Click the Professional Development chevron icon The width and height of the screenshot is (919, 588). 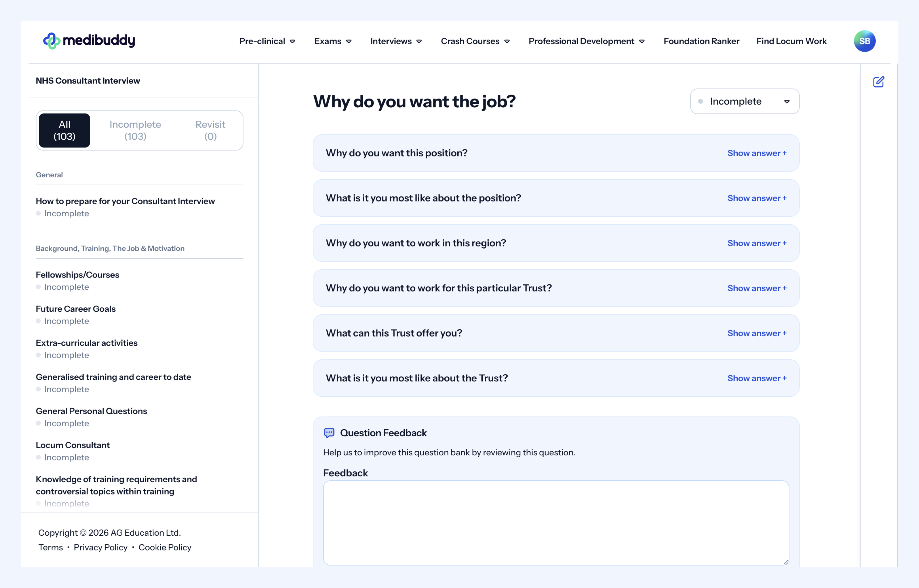(642, 41)
